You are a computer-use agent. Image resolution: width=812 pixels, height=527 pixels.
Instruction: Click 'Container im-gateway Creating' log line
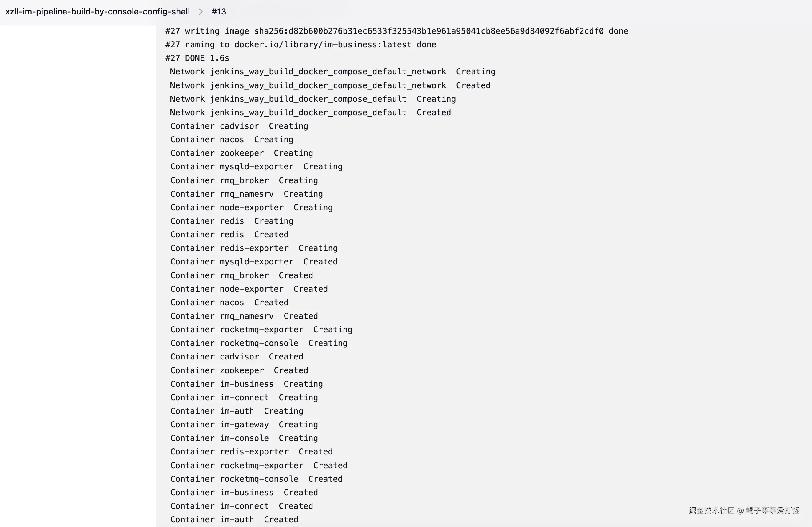click(x=244, y=425)
